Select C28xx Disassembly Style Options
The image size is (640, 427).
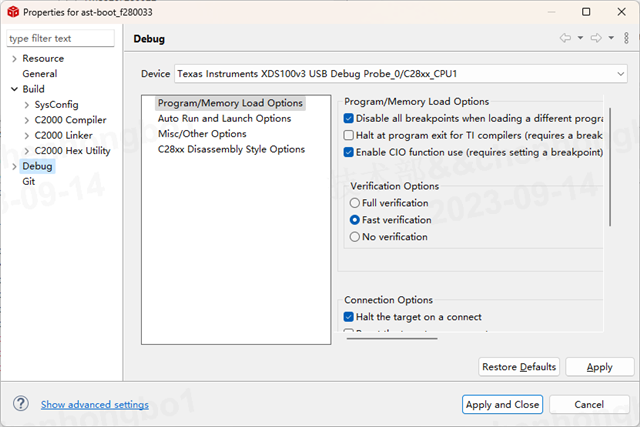(x=231, y=149)
